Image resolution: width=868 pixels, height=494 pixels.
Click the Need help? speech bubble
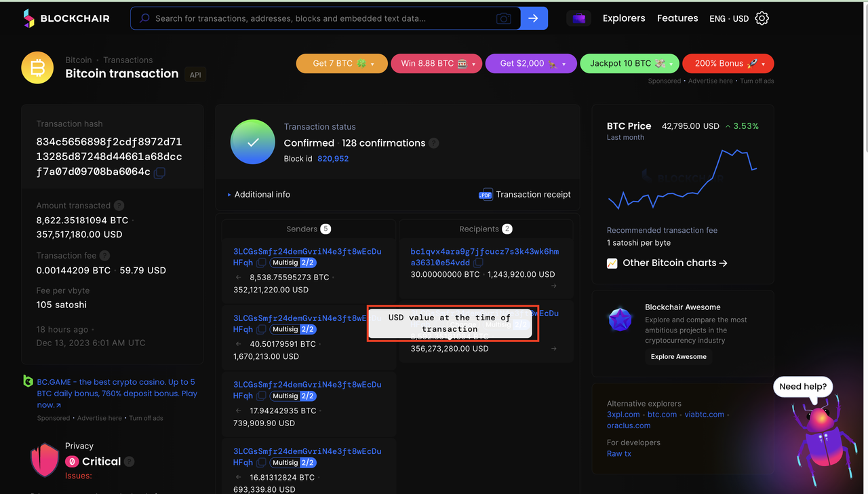click(x=803, y=387)
